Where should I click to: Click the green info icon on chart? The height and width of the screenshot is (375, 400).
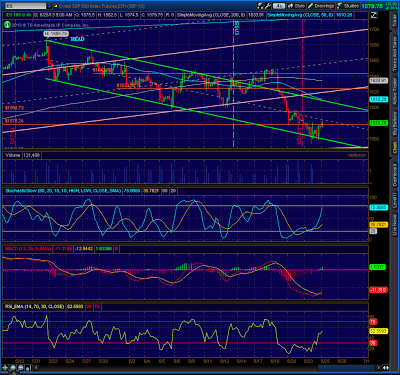(7, 24)
